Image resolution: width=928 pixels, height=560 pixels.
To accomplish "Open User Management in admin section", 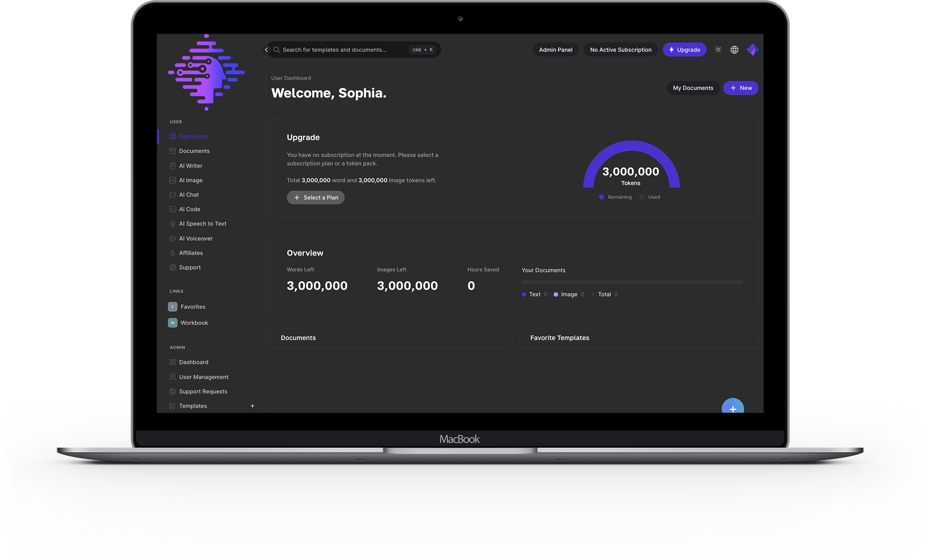I will [x=204, y=377].
